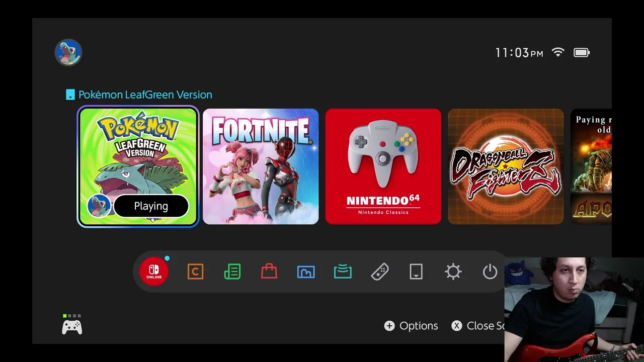Open the user profile avatar icon
This screenshot has height=362, width=644.
click(68, 52)
